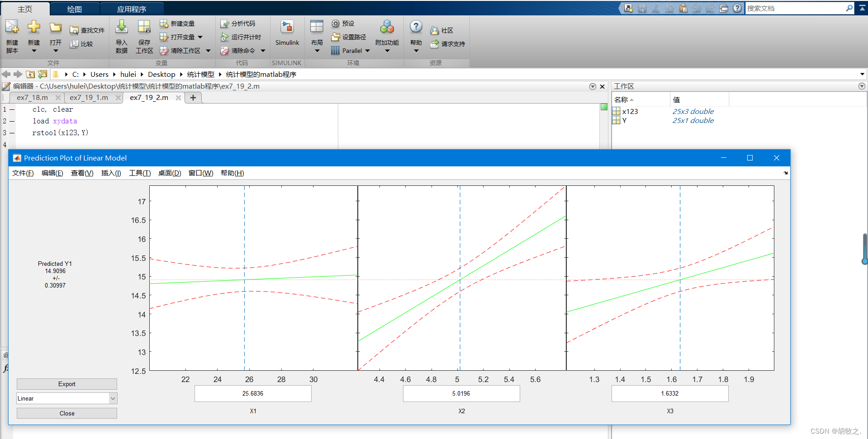The height and width of the screenshot is (439, 868).
Task: Click the quick-access help icon in title strip
Action: click(737, 8)
